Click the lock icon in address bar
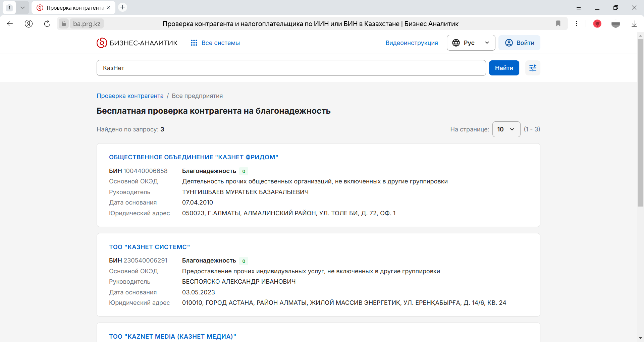The image size is (644, 342). tap(63, 23)
